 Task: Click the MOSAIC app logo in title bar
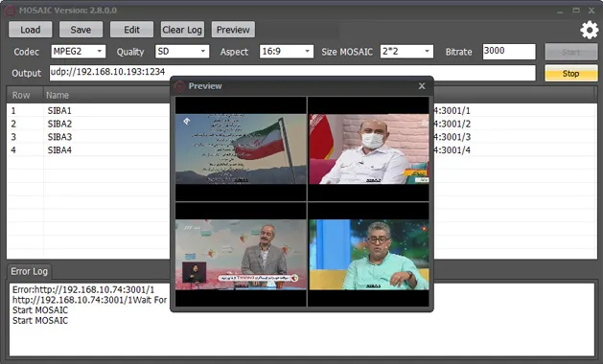point(10,11)
